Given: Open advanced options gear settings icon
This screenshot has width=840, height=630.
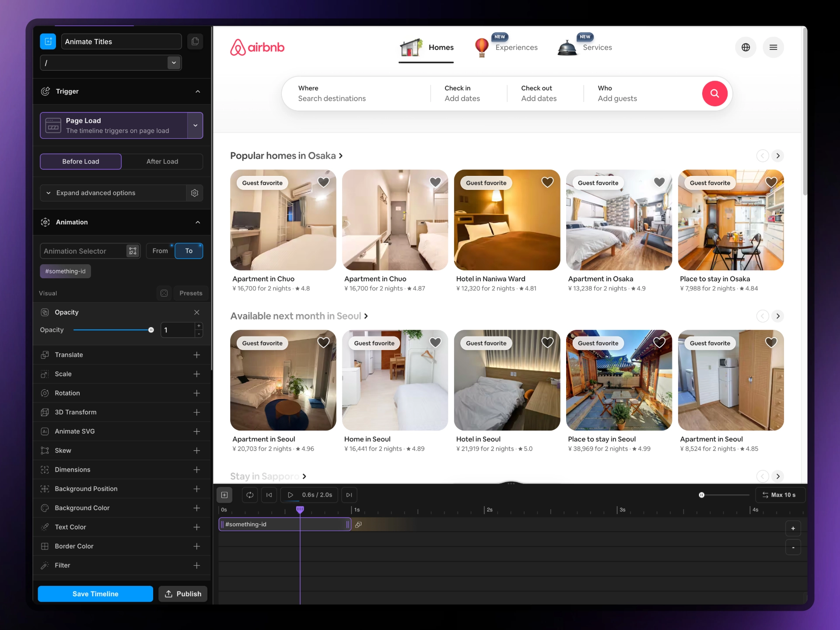Looking at the screenshot, I should [195, 193].
